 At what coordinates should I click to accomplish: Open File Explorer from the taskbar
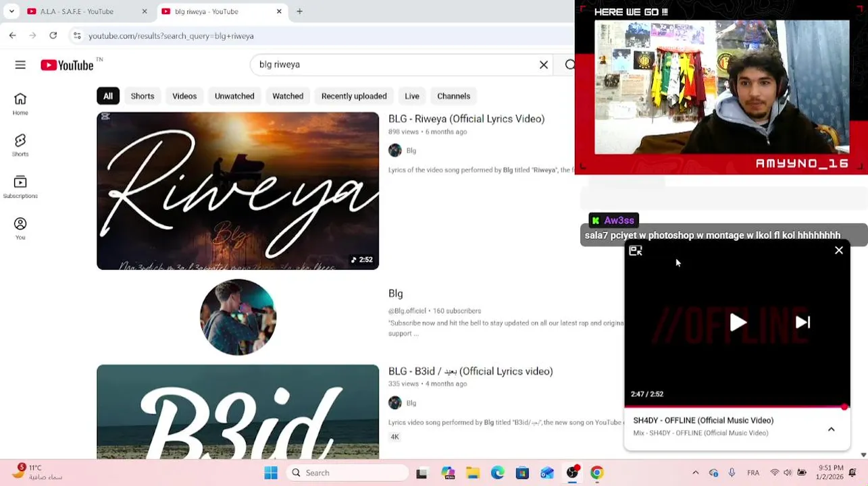click(472, 473)
